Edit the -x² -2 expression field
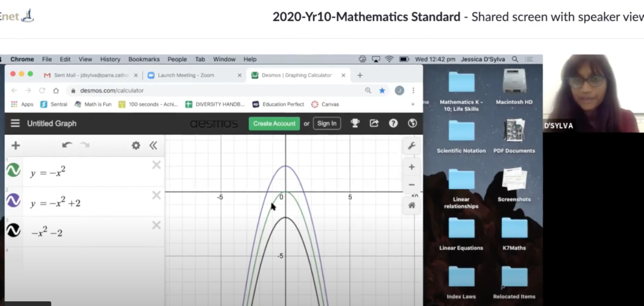Screen dimensions: 644x306 (x=86, y=233)
